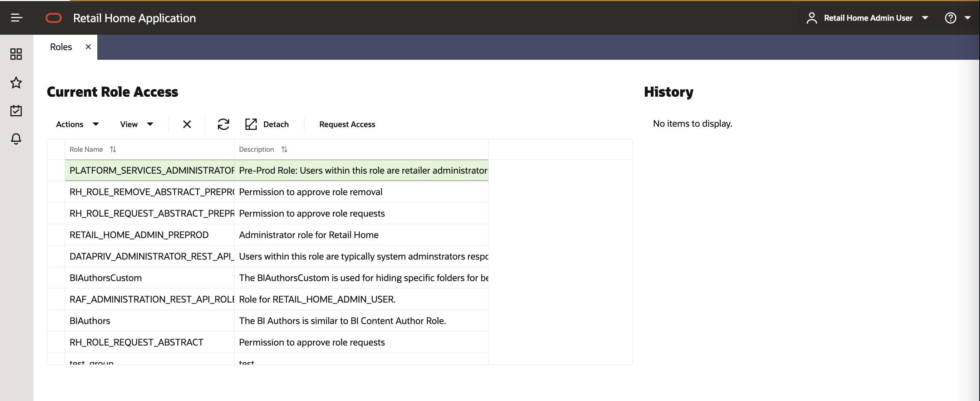
Task: Open the Tasks calendar-check icon
Action: (16, 110)
